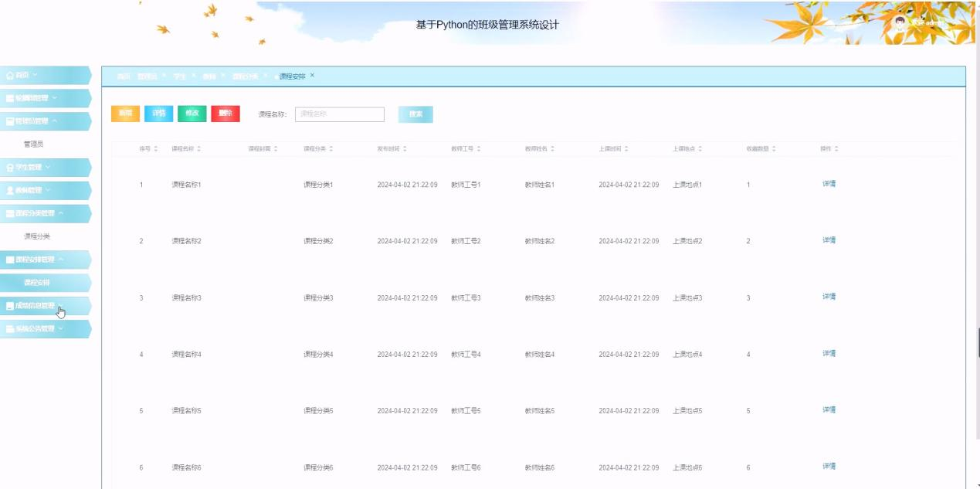Image resolution: width=980 pixels, height=489 pixels.
Task: Sort by 发布时间 using the sort arrows
Action: 405,148
